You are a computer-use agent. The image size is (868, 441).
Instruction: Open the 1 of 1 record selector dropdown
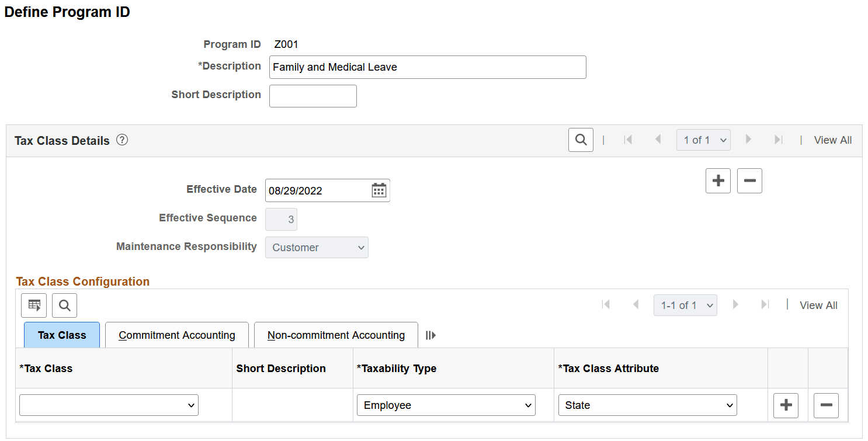(703, 140)
